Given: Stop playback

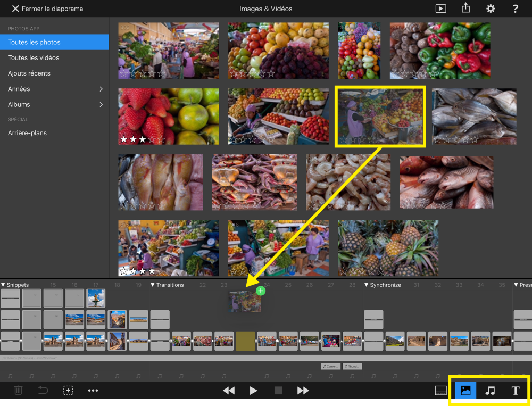Looking at the screenshot, I should point(278,391).
